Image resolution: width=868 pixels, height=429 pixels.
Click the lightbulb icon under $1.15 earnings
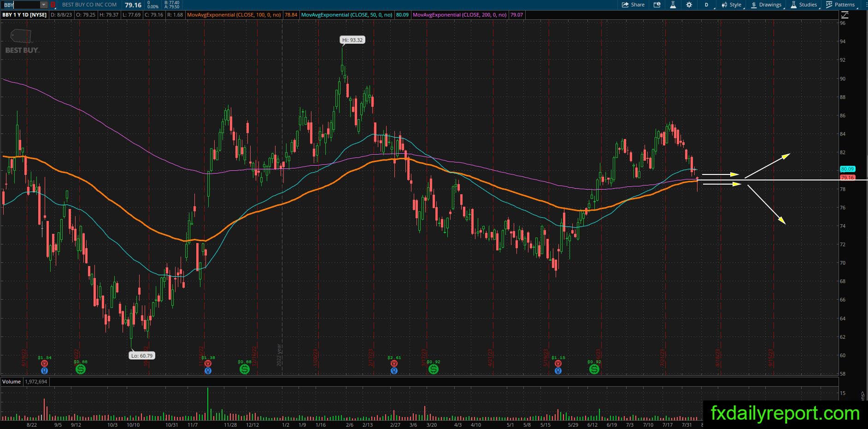click(558, 371)
